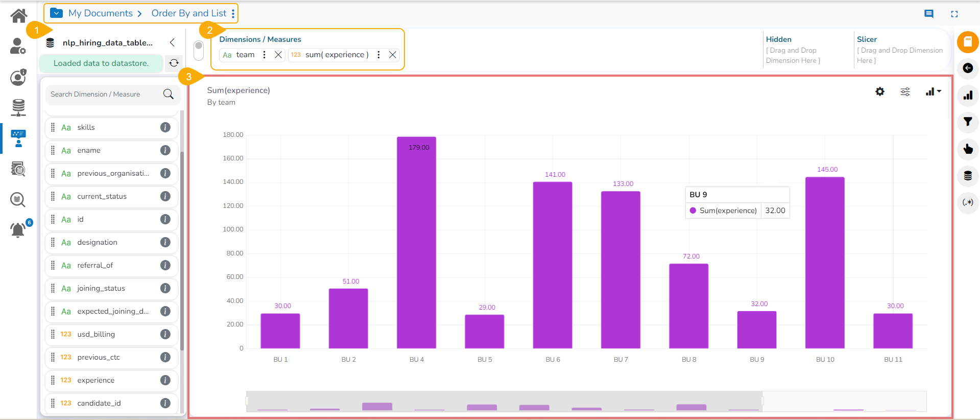Open user settings icon in sidebar
The height and width of the screenshot is (420, 980).
click(18, 46)
